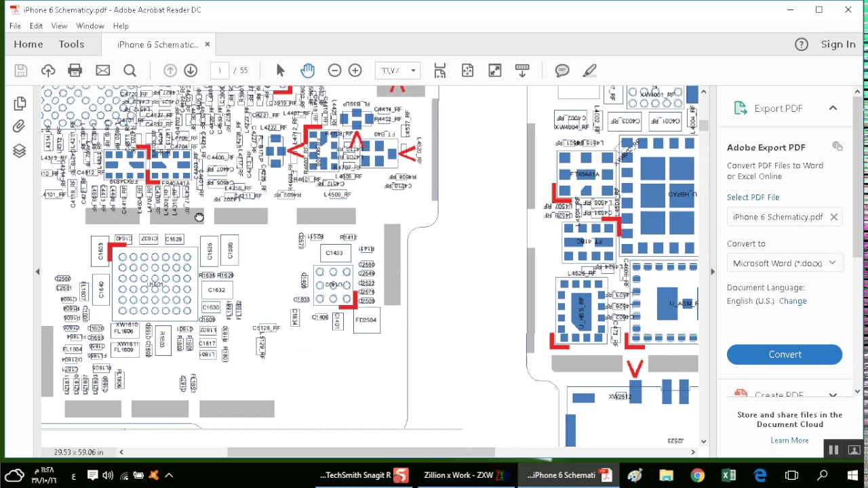The width and height of the screenshot is (868, 488).
Task: Click the horizontal scroll right arrow
Action: pyautogui.click(x=693, y=452)
